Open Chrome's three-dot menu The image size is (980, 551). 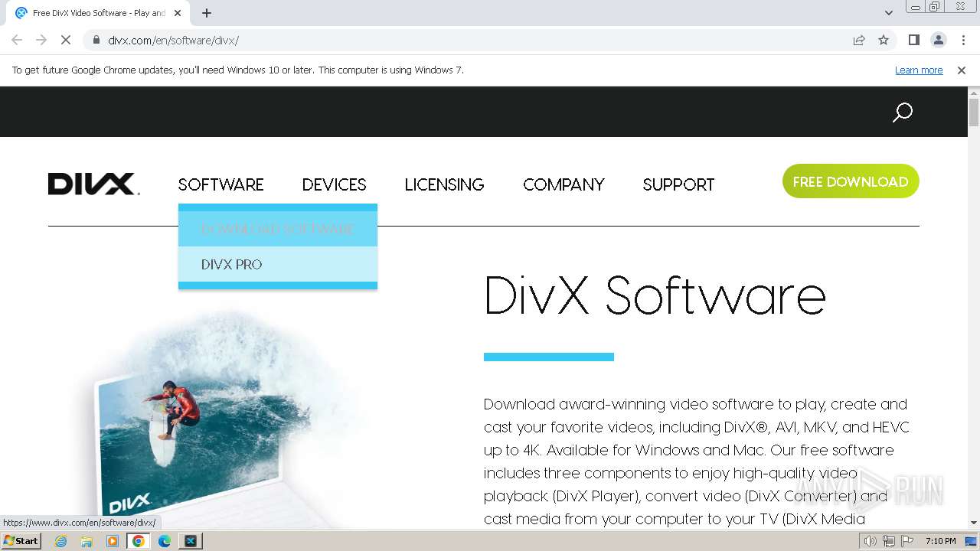click(x=962, y=40)
